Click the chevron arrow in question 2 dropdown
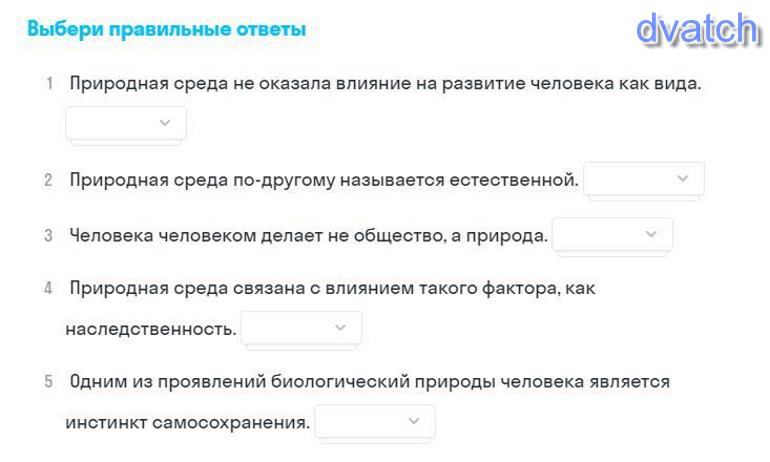 coord(683,179)
